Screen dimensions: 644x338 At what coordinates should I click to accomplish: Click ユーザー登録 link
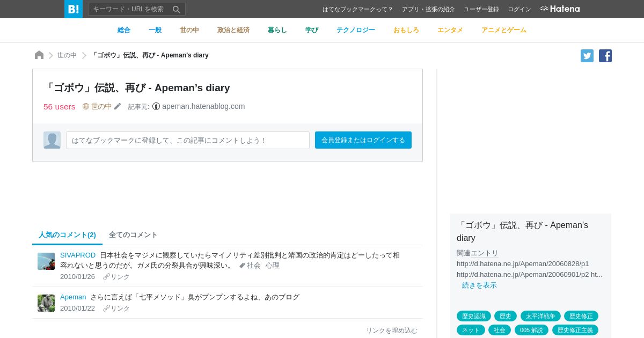[481, 9]
